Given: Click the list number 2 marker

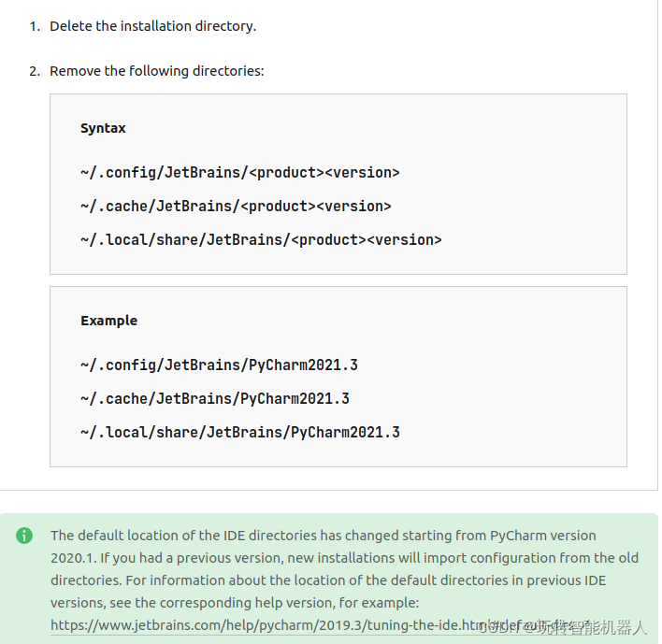Looking at the screenshot, I should [x=35, y=71].
